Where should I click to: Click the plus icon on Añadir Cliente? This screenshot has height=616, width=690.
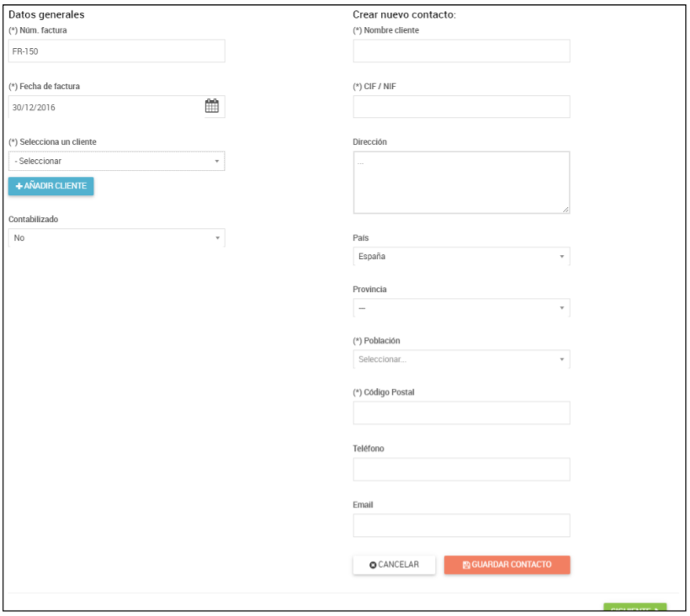point(19,186)
